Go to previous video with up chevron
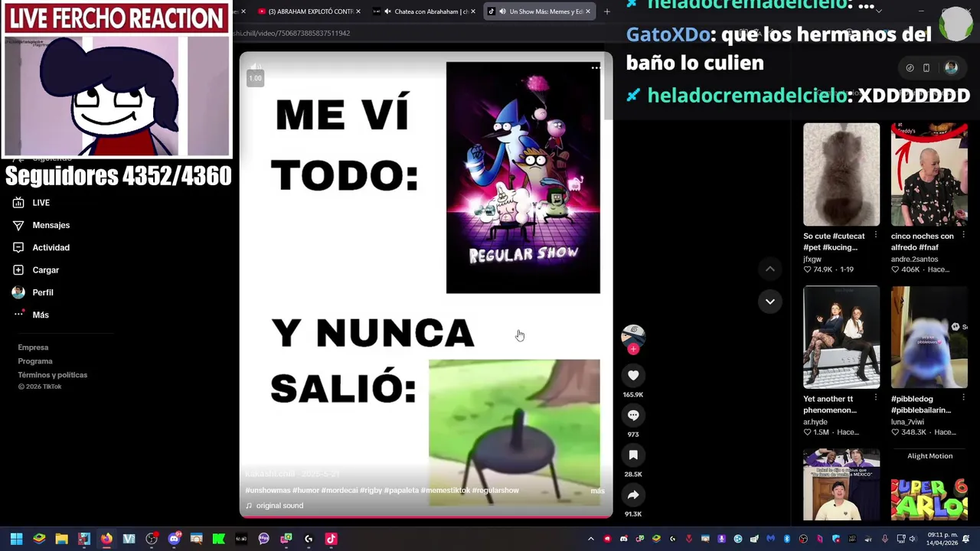Image resolution: width=980 pixels, height=551 pixels. [770, 269]
